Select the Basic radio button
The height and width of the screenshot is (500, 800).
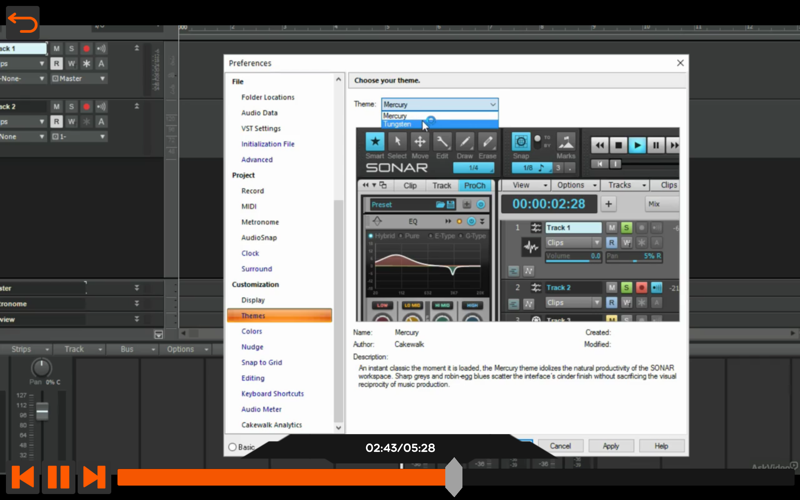(x=232, y=447)
